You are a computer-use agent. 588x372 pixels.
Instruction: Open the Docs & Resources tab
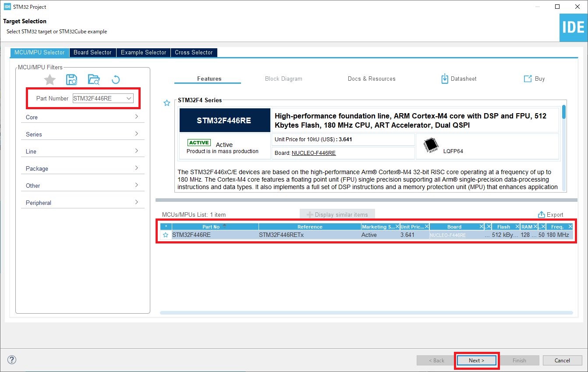(371, 79)
